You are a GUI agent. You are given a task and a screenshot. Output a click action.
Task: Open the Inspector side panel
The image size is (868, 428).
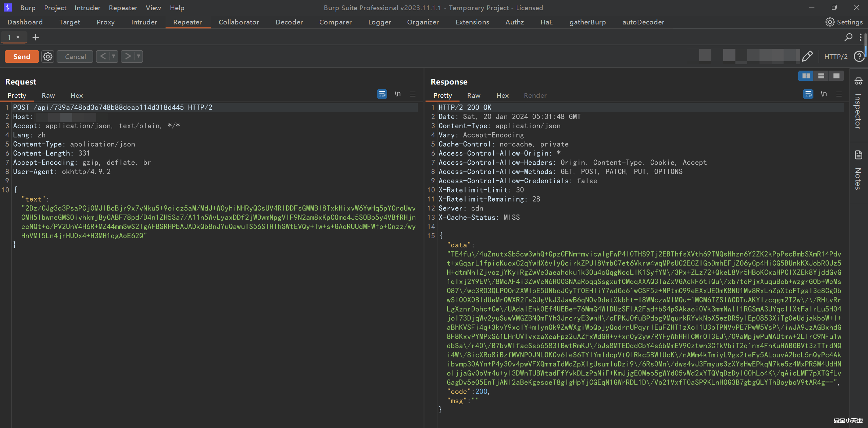pyautogui.click(x=858, y=105)
